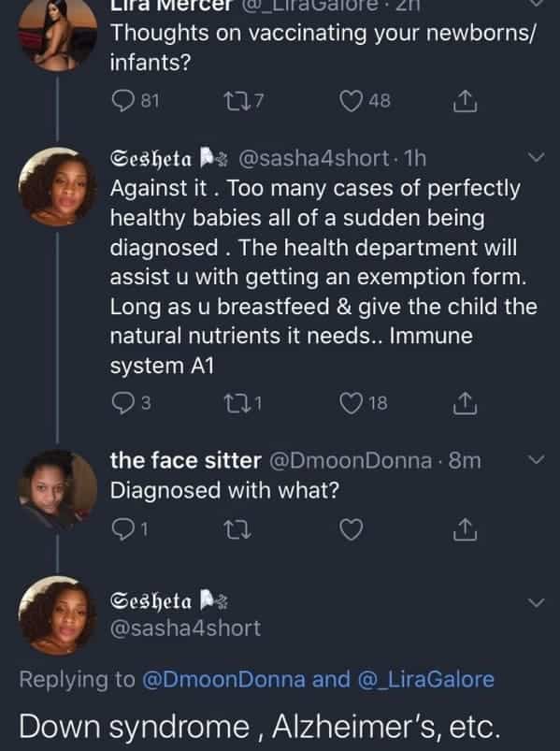Viewport: 560px width, 751px height.
Task: Reply to Sesheta's anti-vaccine tweet
Action: pos(125,402)
